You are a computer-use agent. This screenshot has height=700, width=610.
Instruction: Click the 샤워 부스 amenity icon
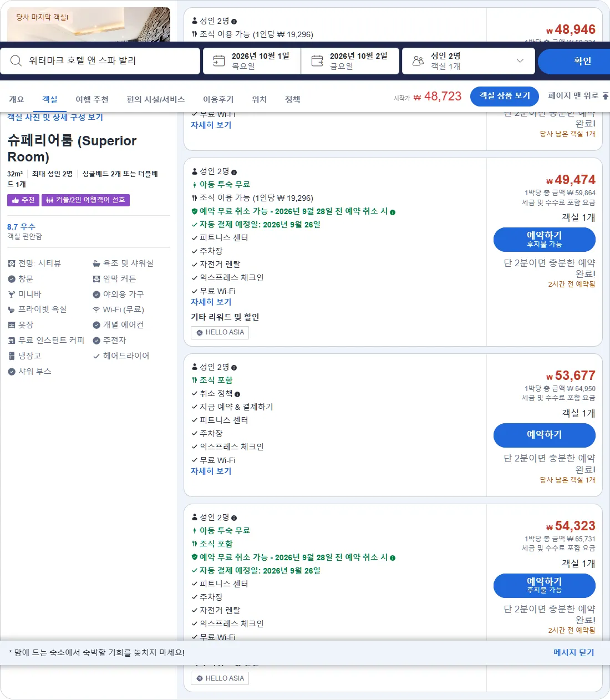pyautogui.click(x=12, y=372)
